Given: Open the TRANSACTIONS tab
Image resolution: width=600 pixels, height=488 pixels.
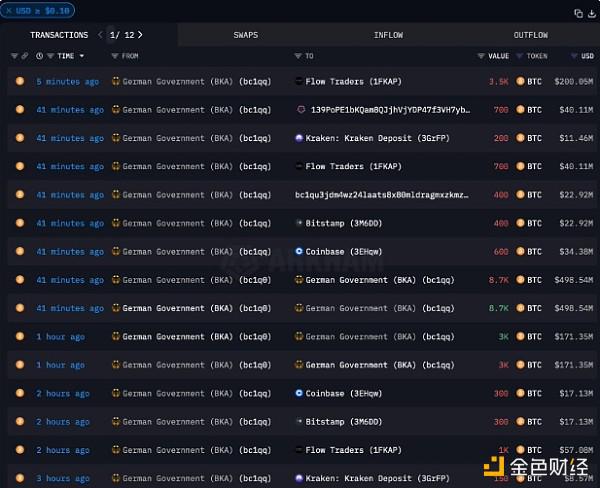Looking at the screenshot, I should pos(59,35).
